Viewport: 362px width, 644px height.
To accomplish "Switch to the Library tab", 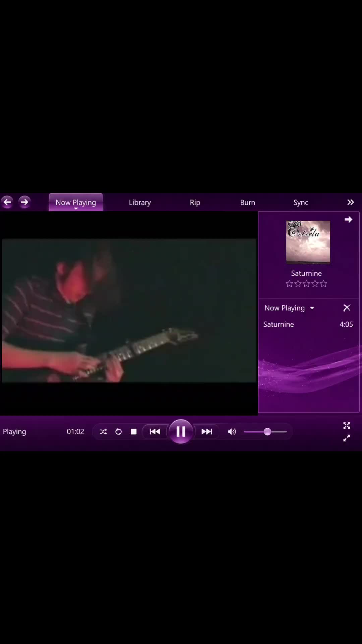I will coord(140,202).
